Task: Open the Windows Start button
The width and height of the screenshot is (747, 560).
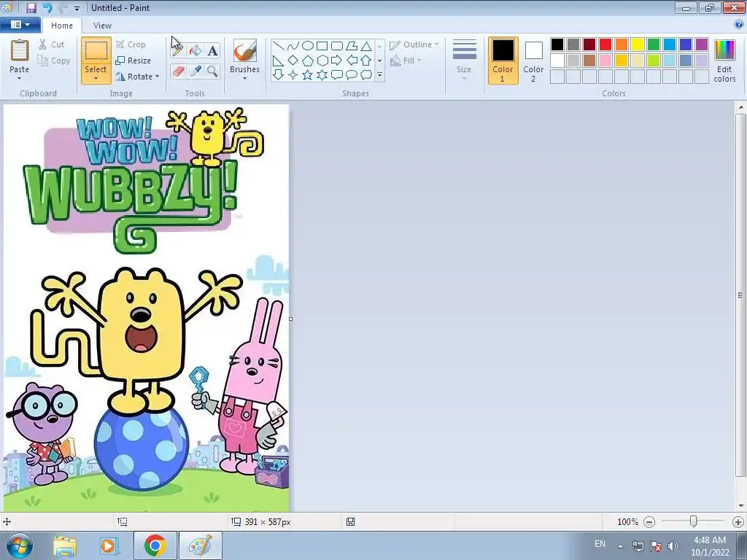Action: pyautogui.click(x=20, y=545)
